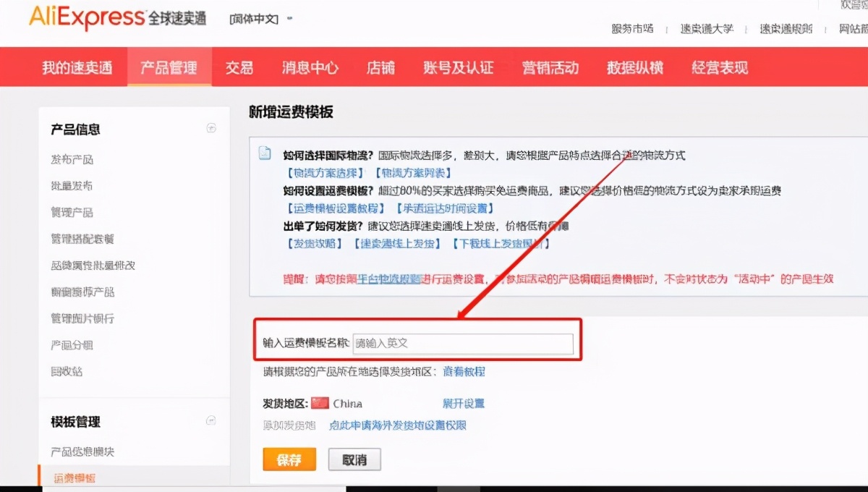The width and height of the screenshot is (868, 492).
Task: Collapse the 产品信息 panel using its corner icon
Action: click(212, 127)
